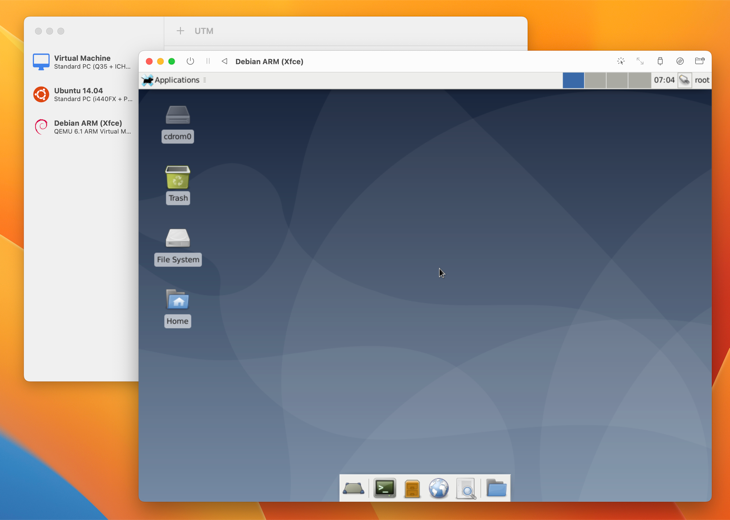Click the plus button to add VM
This screenshot has width=730, height=520.
(180, 31)
